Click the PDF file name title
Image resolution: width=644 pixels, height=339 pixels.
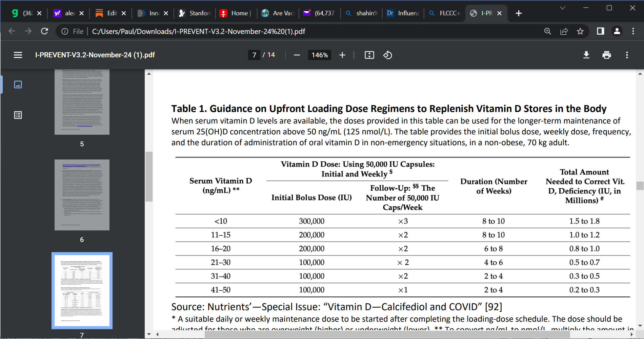click(x=95, y=55)
